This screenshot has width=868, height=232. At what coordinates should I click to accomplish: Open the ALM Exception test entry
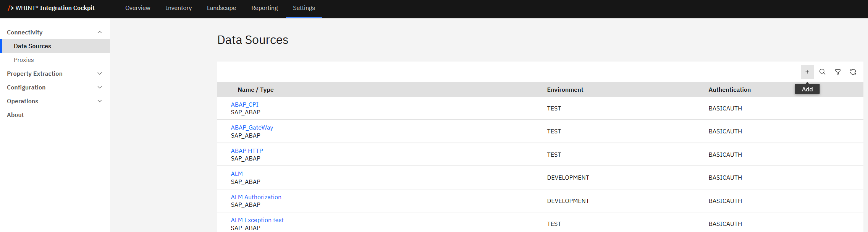(257, 220)
